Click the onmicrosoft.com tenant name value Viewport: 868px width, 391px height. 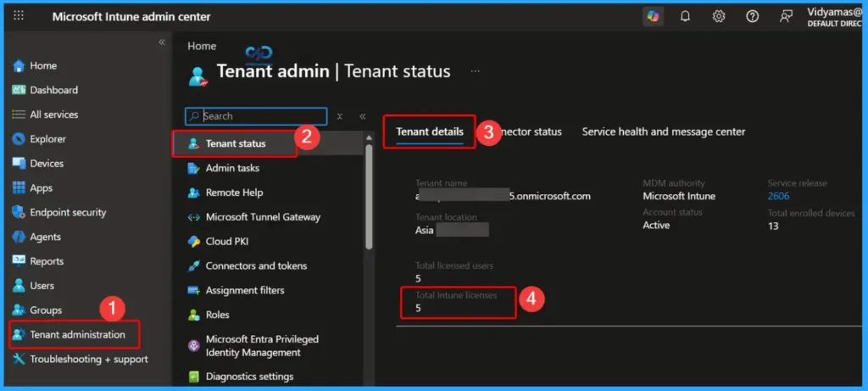pyautogui.click(x=503, y=196)
